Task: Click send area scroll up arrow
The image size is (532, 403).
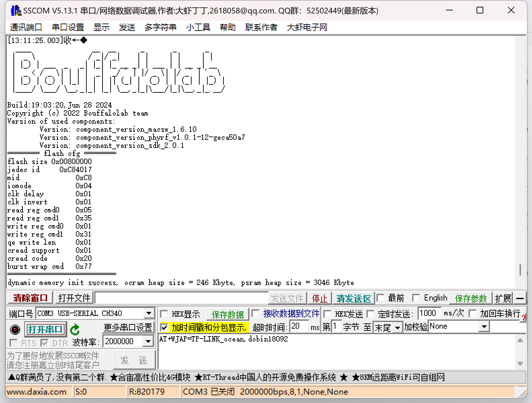Action: pyautogui.click(x=520, y=340)
